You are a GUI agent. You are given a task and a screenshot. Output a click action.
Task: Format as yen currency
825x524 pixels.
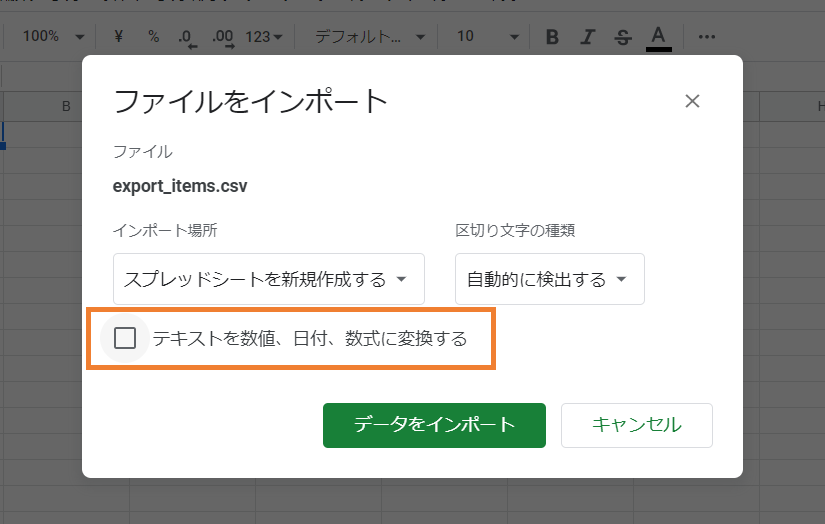pos(119,36)
